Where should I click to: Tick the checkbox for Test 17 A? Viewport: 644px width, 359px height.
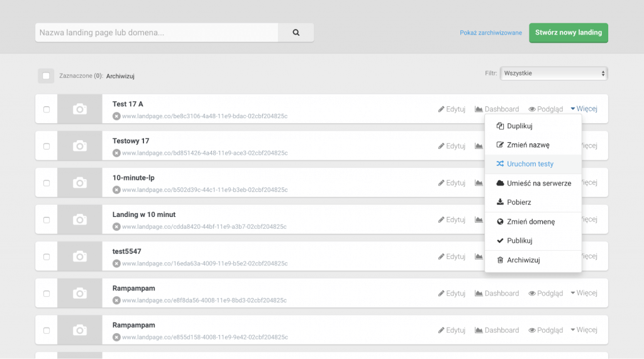click(47, 109)
